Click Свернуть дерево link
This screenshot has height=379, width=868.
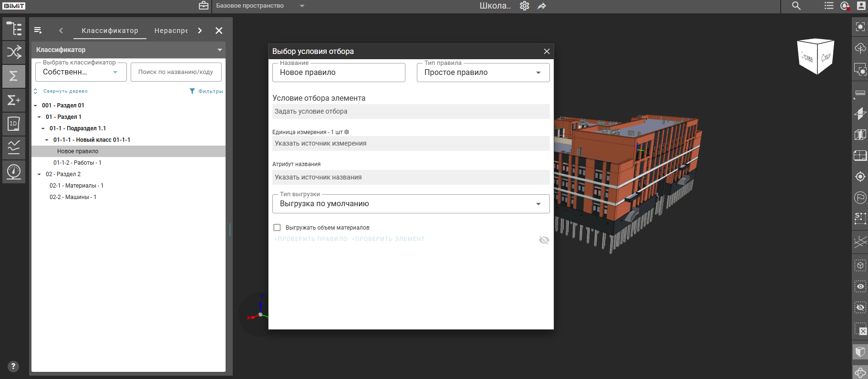[65, 91]
